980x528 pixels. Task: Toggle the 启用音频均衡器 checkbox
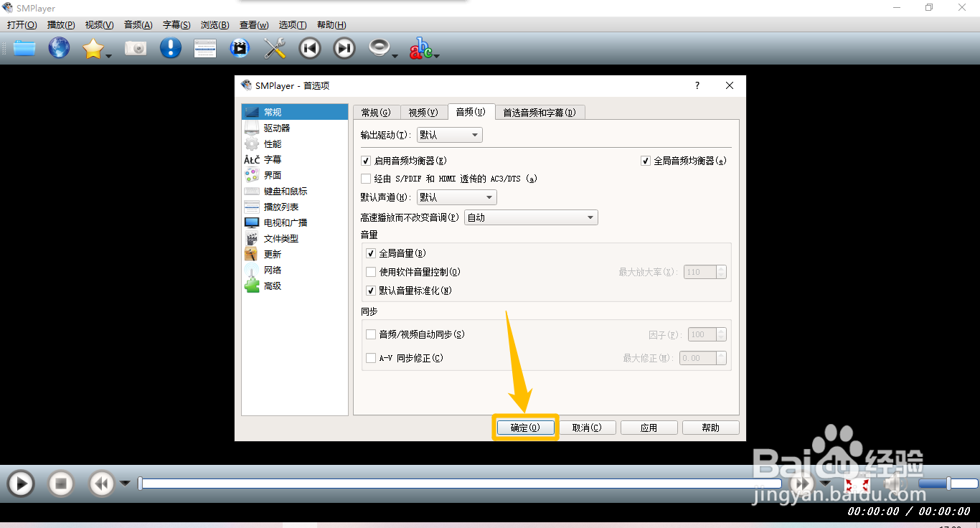366,161
